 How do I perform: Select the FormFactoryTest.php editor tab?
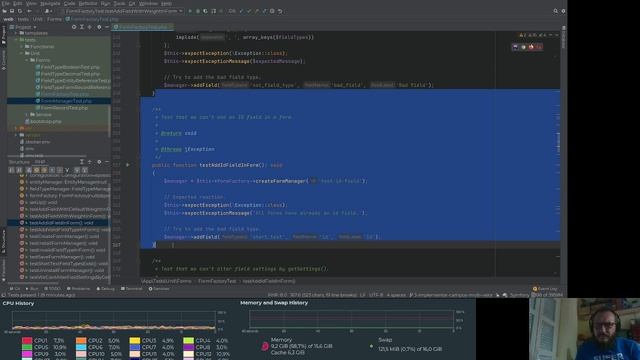tap(143, 27)
